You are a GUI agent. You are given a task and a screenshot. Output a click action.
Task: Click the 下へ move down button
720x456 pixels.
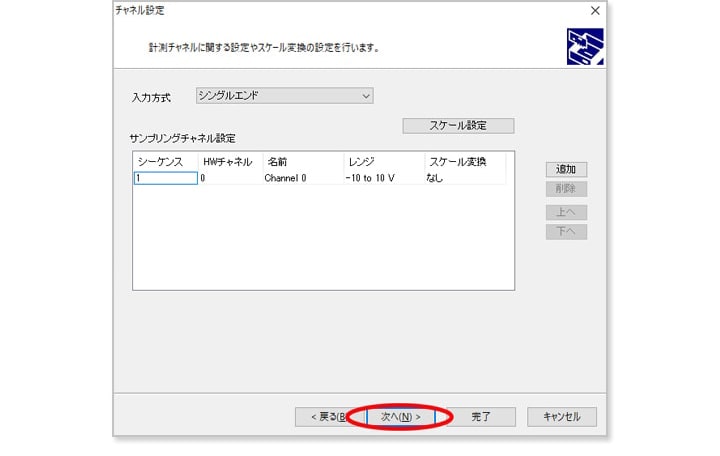coord(566,232)
